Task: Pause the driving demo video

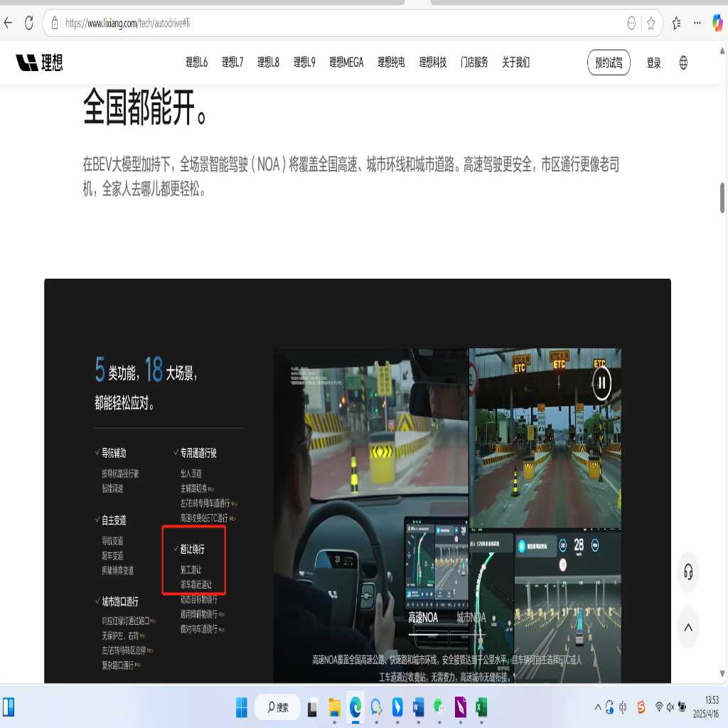Action: coord(601,383)
